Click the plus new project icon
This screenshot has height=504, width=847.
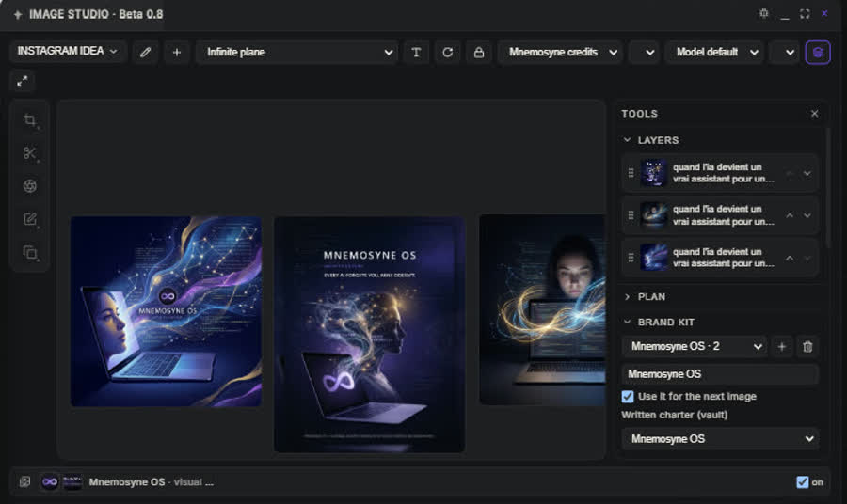point(177,53)
